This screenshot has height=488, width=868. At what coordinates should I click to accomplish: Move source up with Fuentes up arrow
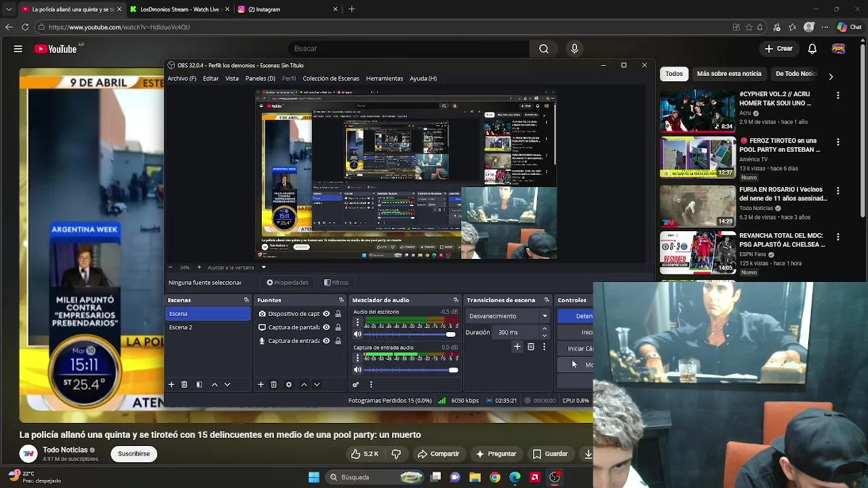(304, 384)
